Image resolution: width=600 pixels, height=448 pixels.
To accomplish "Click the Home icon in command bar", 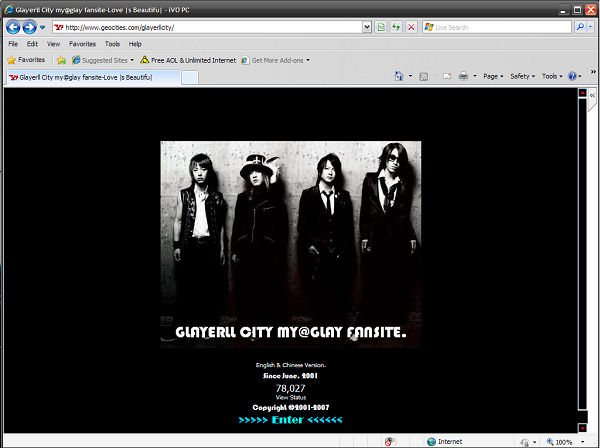I will point(399,76).
